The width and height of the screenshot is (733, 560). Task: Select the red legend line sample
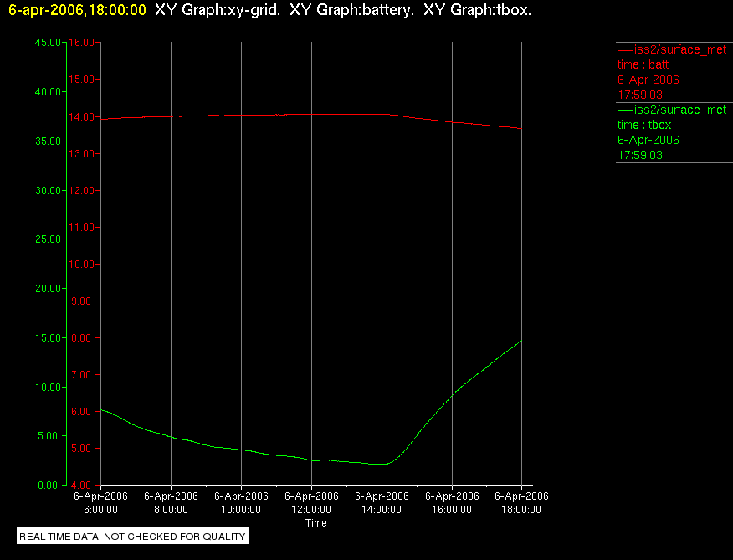(x=625, y=49)
